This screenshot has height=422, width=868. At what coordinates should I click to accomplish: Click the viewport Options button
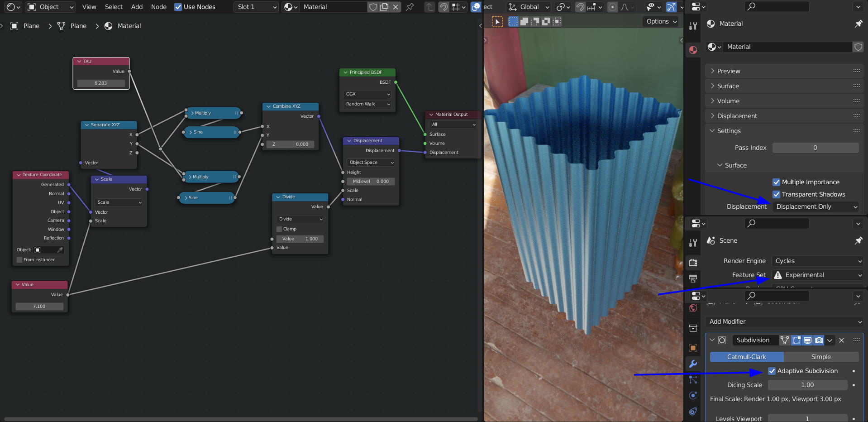tap(660, 21)
